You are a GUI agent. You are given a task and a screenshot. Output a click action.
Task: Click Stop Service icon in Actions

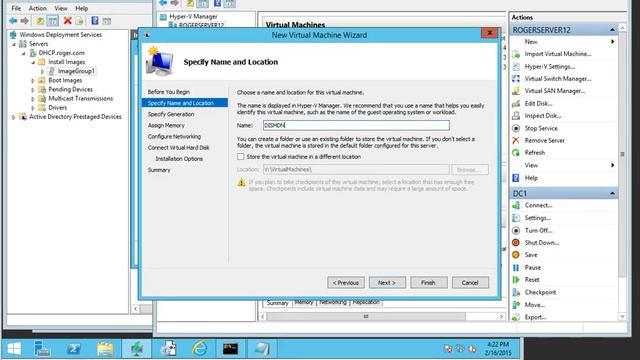point(516,128)
